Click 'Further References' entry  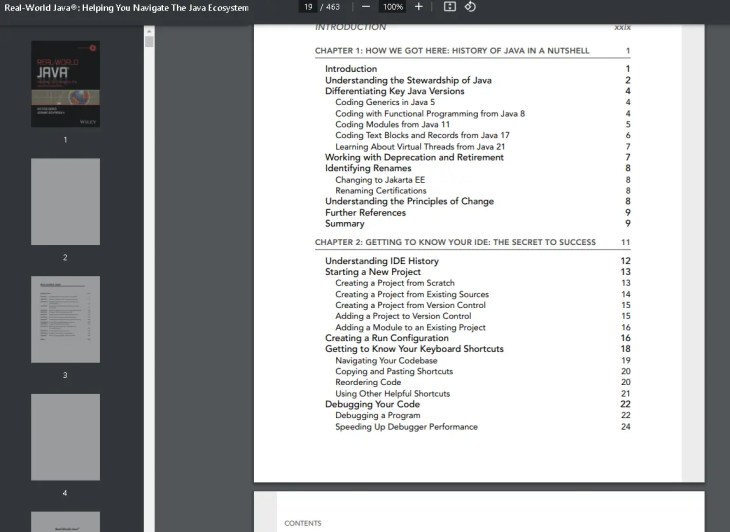pyautogui.click(x=365, y=213)
